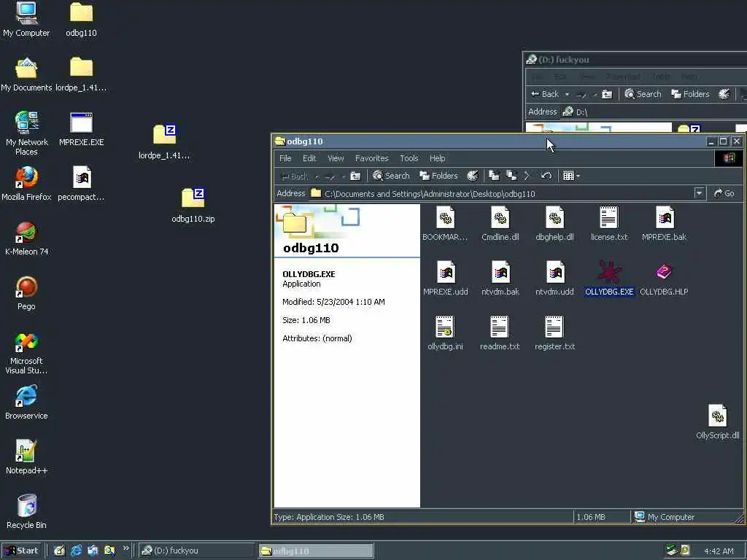Image resolution: width=747 pixels, height=560 pixels.
Task: Open the Edit menu in odbg110
Action: [309, 158]
